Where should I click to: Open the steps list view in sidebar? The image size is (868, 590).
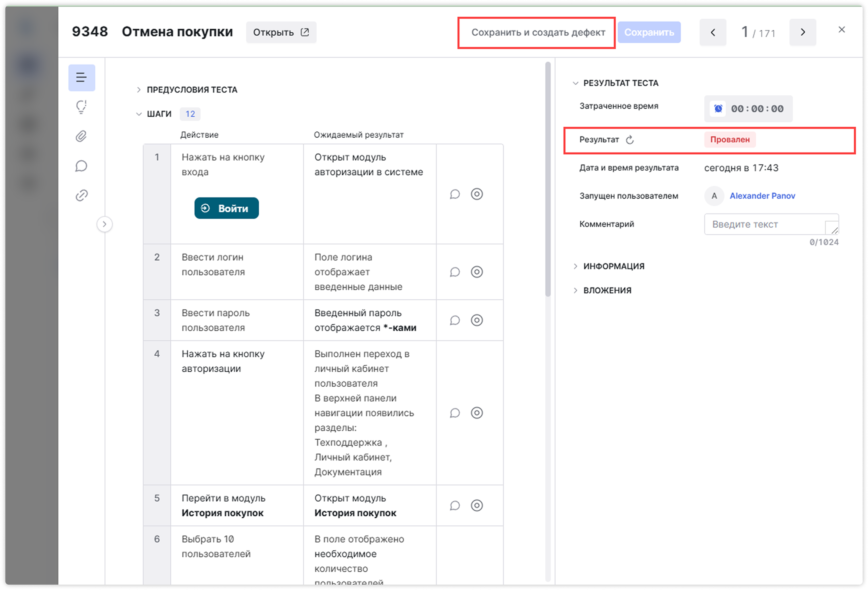(x=81, y=78)
